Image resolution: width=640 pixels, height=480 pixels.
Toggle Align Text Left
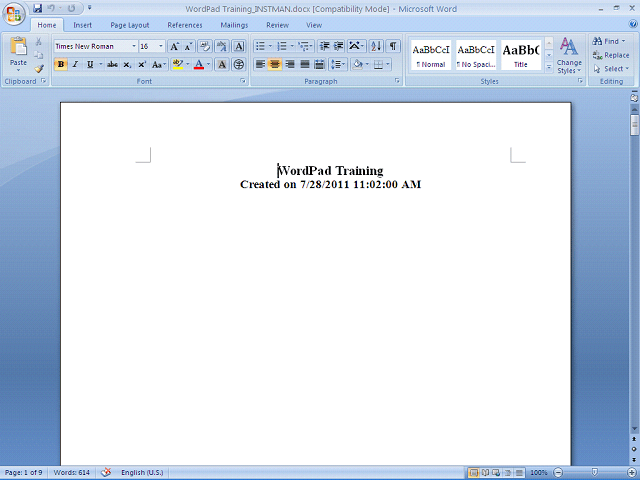(260, 64)
